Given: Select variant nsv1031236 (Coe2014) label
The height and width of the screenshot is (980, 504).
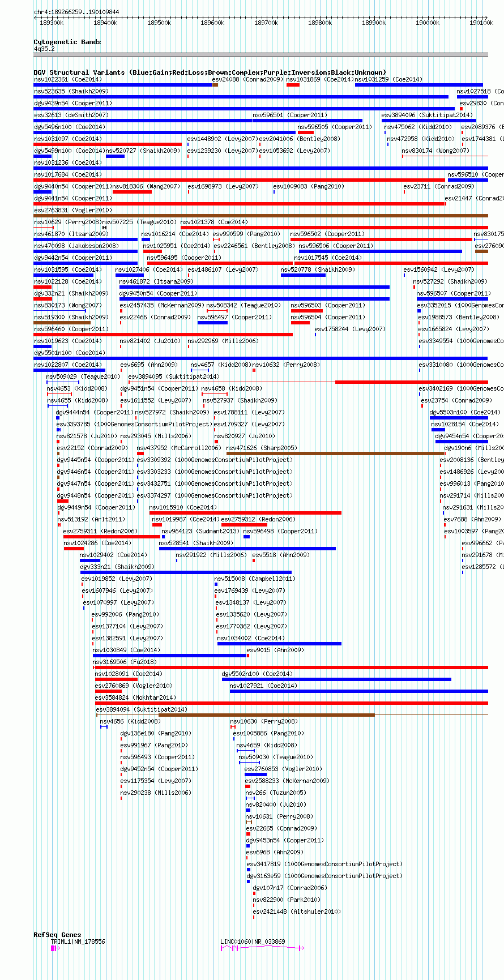Looking at the screenshot, I should [x=68, y=162].
